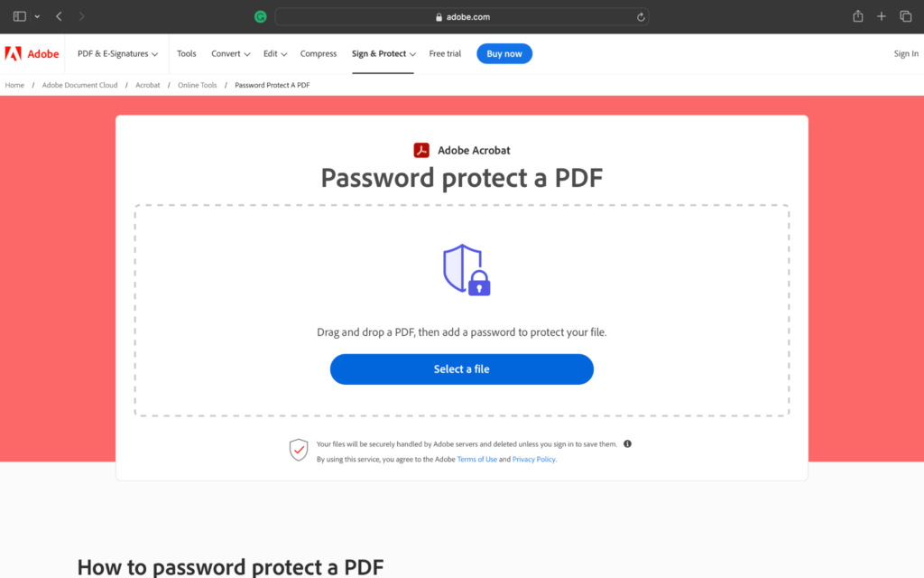Open the Tools menu item
This screenshot has width=924, height=578.
click(x=187, y=54)
